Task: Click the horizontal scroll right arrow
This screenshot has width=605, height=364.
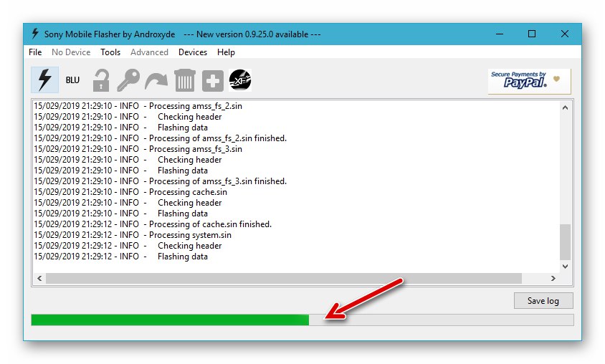Action: tap(553, 278)
